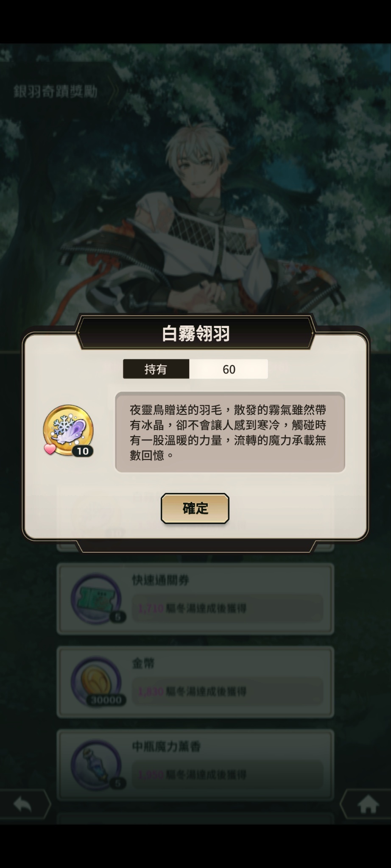Tap the dimmed reward icon behind the dialog
391x868 pixels.
(96, 516)
